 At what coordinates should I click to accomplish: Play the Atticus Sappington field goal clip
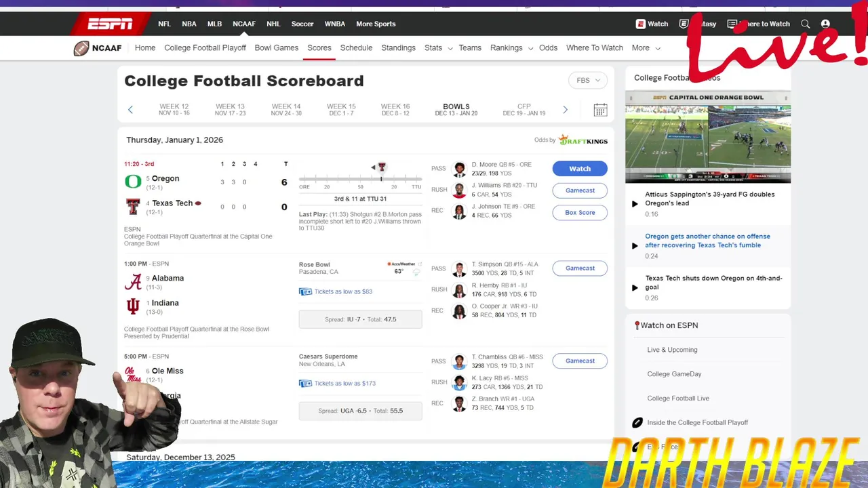pyautogui.click(x=635, y=203)
